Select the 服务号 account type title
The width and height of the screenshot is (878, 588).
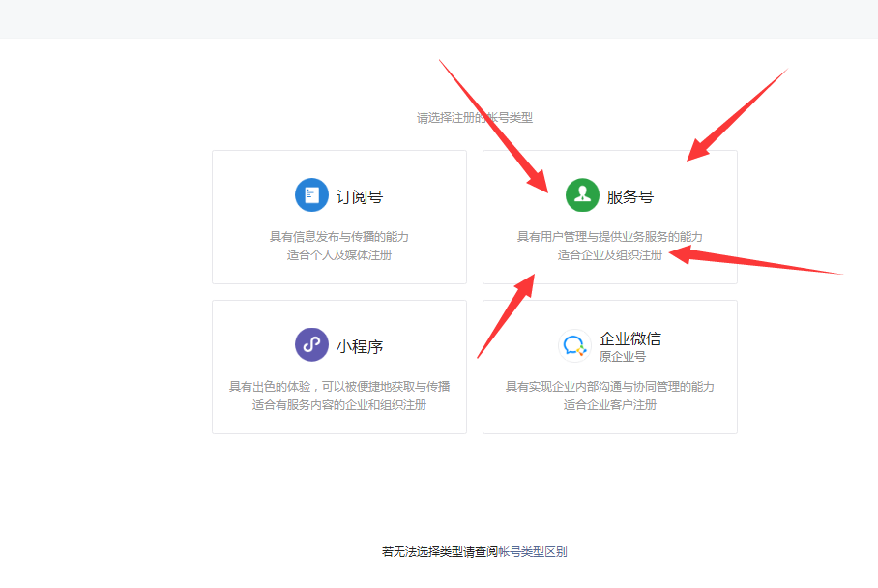pos(630,196)
